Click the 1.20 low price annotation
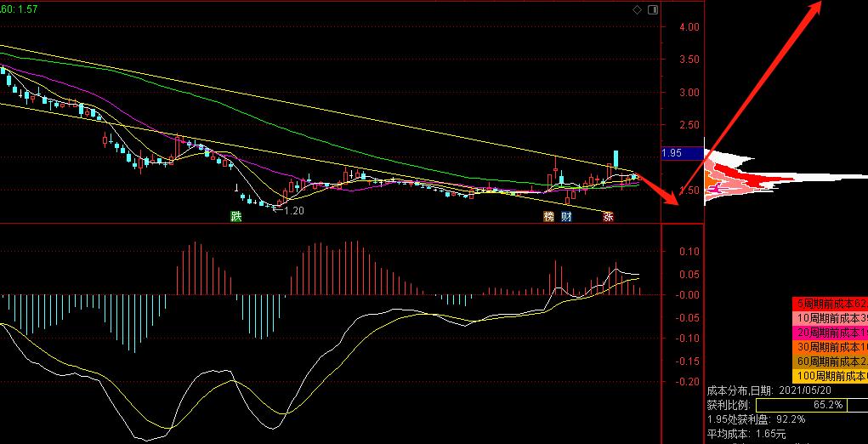The height and width of the screenshot is (444, 868). coord(294,210)
